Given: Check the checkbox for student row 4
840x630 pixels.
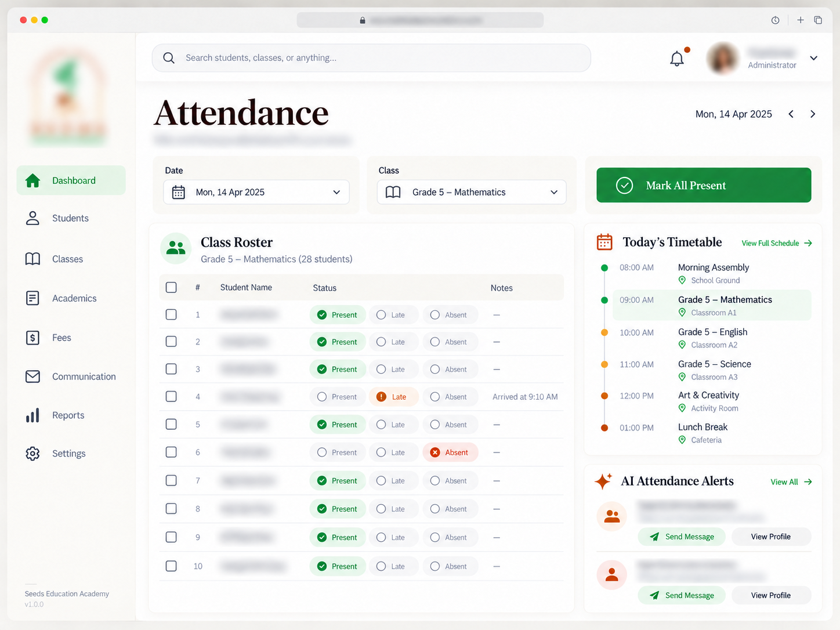Looking at the screenshot, I should point(171,396).
